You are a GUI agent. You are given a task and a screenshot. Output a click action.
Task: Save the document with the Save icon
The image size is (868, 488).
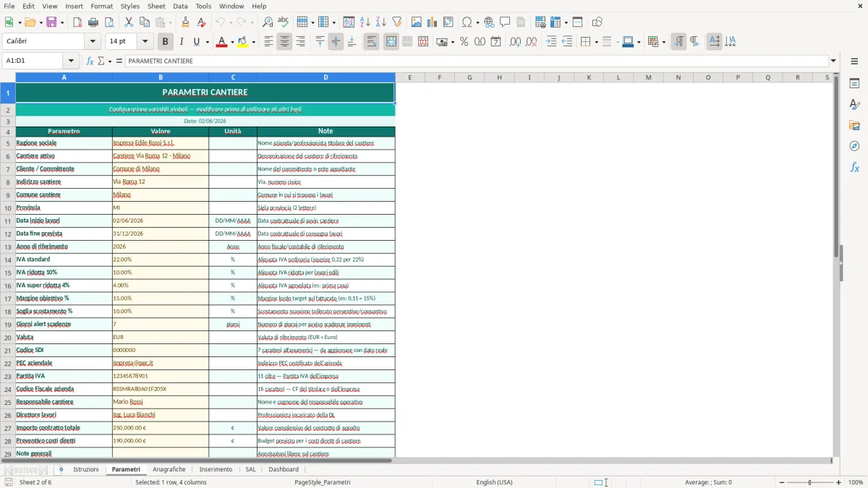pos(52,22)
